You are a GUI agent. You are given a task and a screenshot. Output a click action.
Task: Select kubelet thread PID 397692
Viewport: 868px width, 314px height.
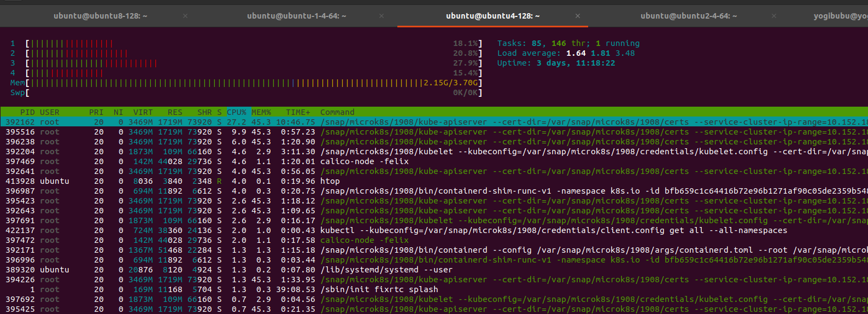click(434, 299)
